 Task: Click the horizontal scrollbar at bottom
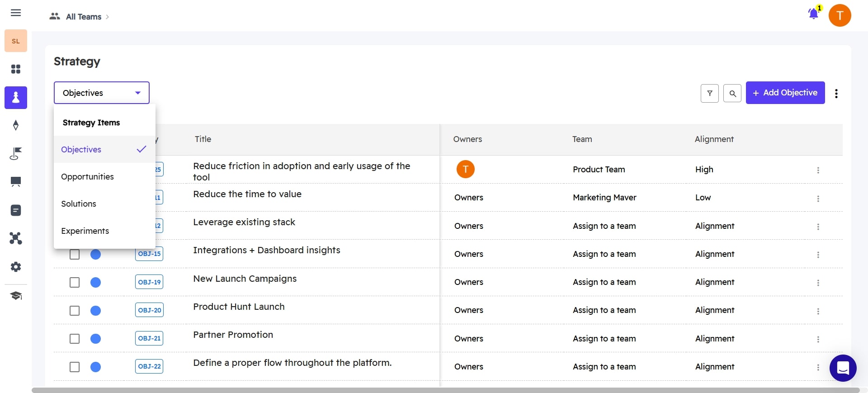click(445, 390)
